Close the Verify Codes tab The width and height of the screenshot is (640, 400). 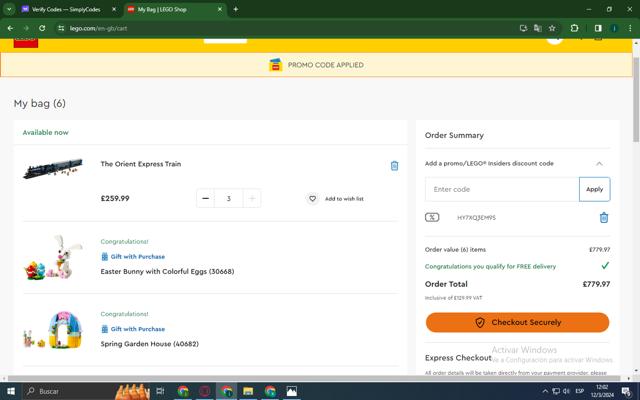tap(114, 9)
